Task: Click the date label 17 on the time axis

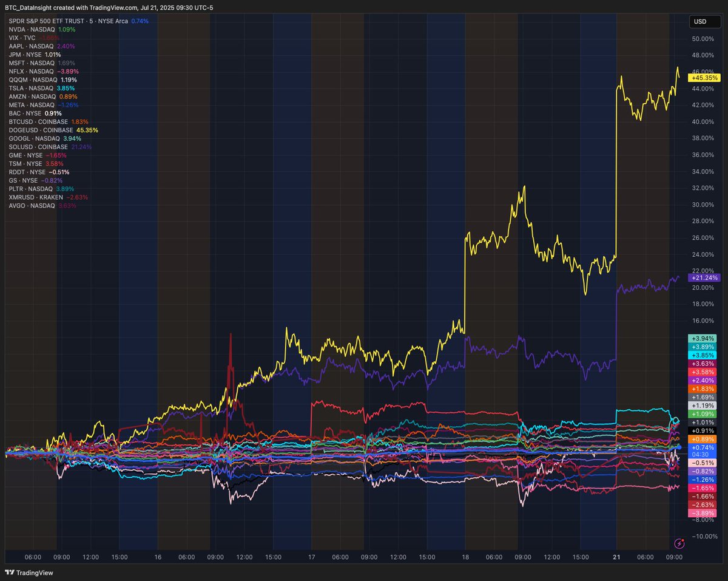Action: (x=311, y=557)
